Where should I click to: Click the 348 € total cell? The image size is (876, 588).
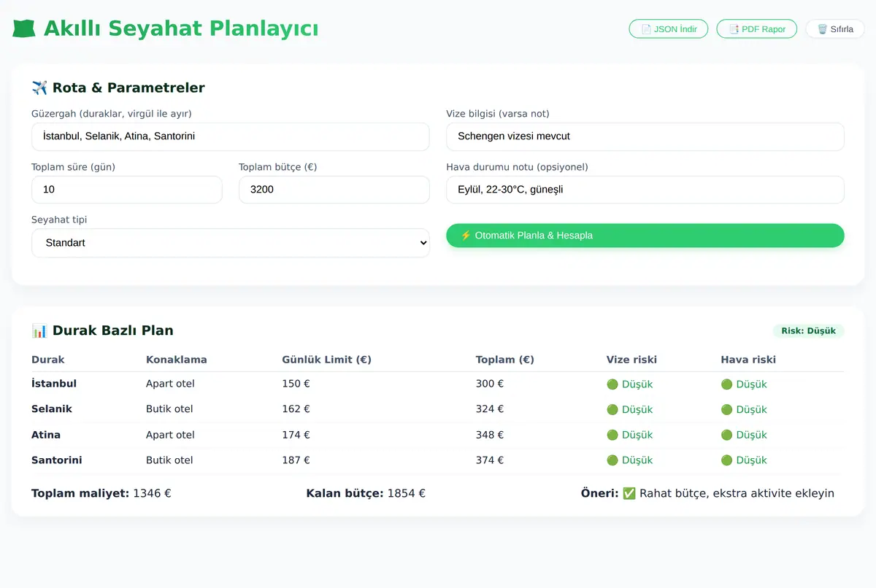[x=490, y=435]
